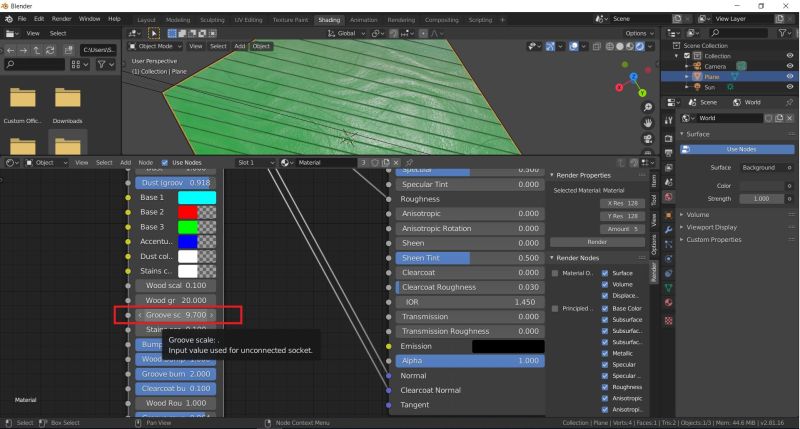Enable the Principled checkbox
The height and width of the screenshot is (429, 800).
point(555,309)
